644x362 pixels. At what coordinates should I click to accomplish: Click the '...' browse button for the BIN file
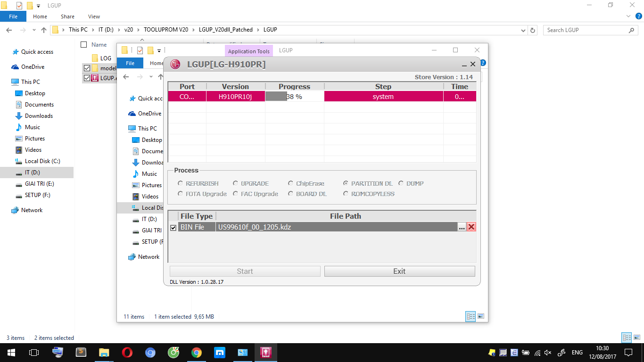coord(462,227)
